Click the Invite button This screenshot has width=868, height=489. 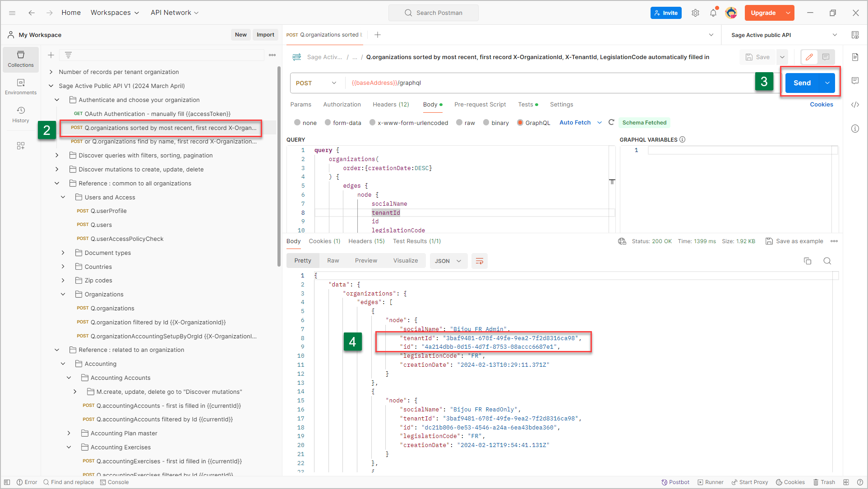click(666, 13)
